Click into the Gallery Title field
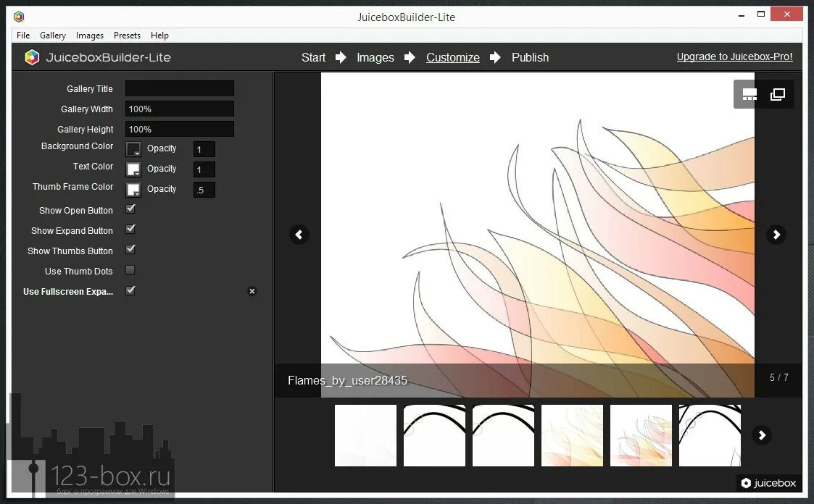 click(180, 88)
